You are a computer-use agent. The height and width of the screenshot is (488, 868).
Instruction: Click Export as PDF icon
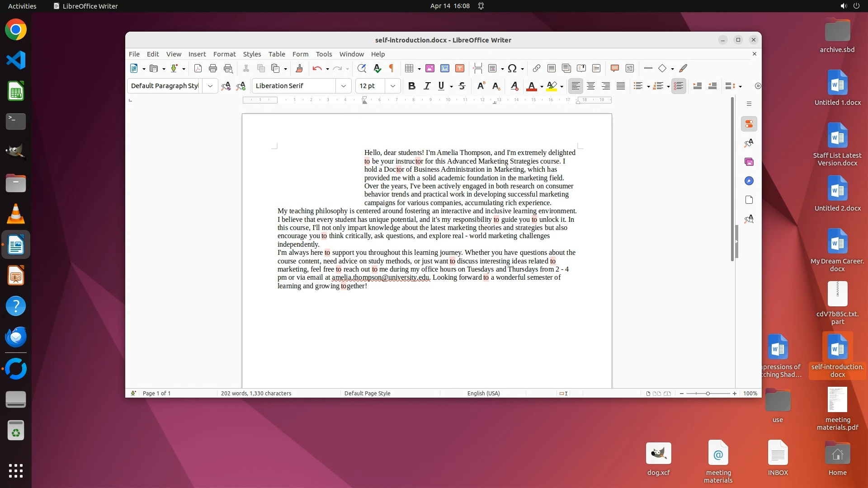[198, 68]
